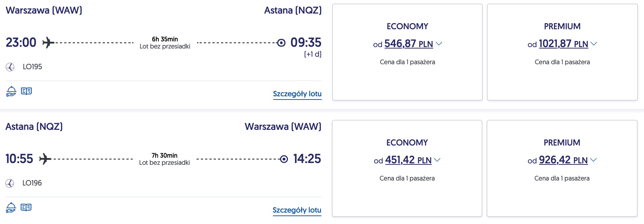Click flight number LO196 label
The width and height of the screenshot is (644, 224).
tap(32, 183)
